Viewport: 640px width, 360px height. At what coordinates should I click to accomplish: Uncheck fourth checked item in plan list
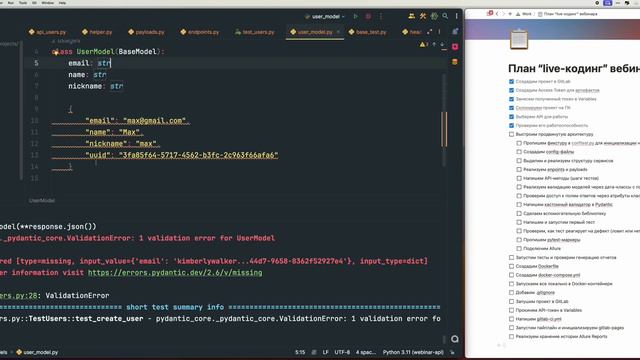pyautogui.click(x=511, y=108)
